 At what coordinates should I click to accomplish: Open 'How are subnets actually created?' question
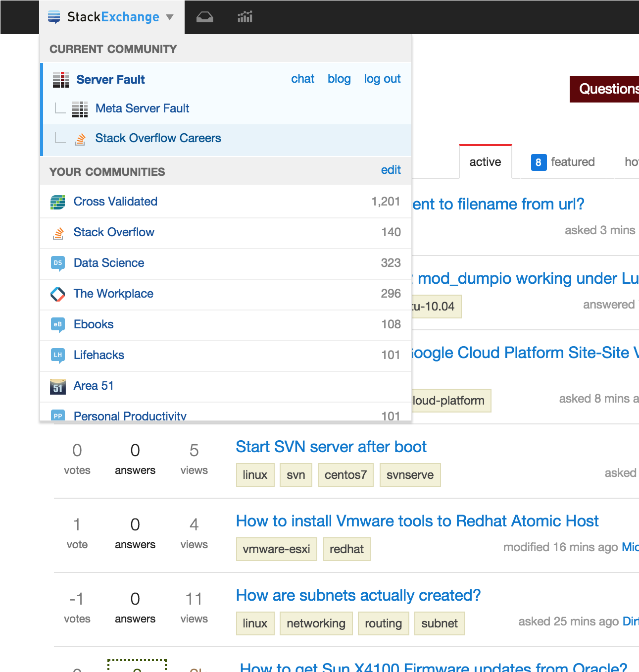click(x=358, y=595)
